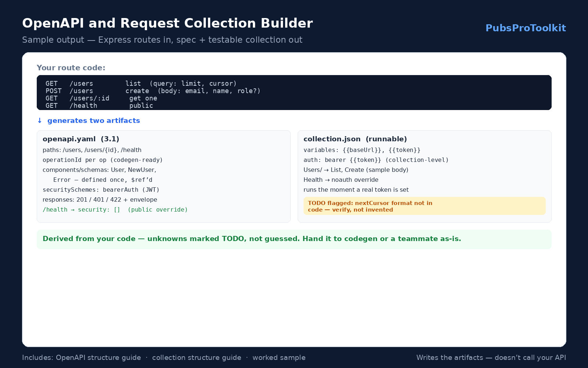Click the 'openapi.yaml (3.1)' card heading
Viewport: 588px width, 368px height.
pyautogui.click(x=81, y=139)
